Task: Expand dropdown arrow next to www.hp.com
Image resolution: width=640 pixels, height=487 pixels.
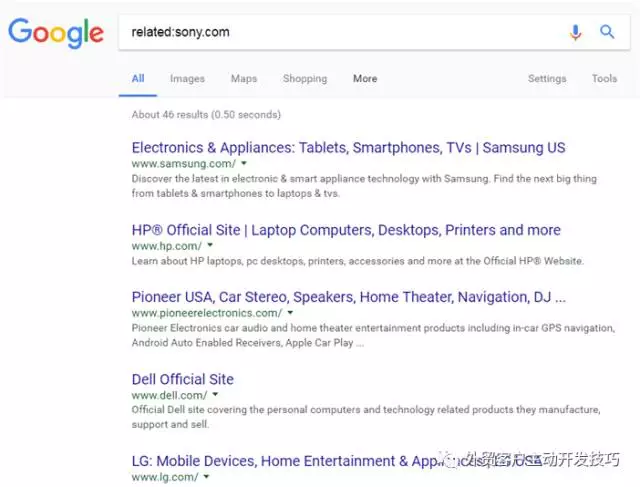Action: point(210,245)
